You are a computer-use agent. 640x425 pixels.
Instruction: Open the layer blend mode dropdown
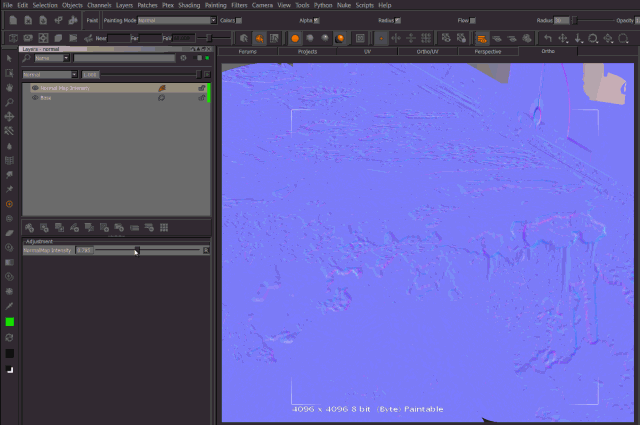pos(50,74)
